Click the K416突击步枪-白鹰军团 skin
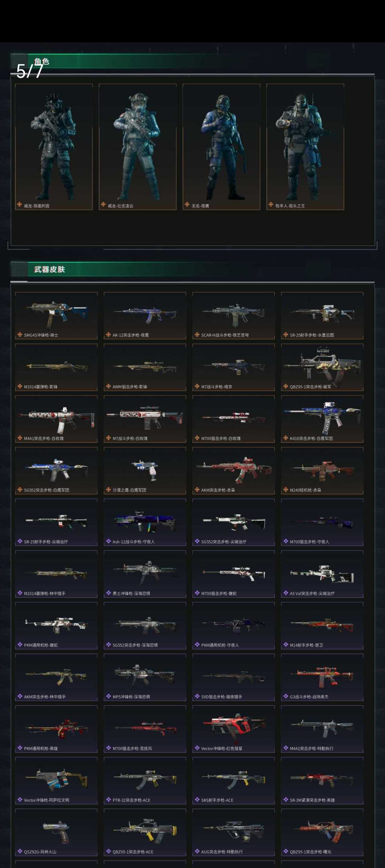This screenshot has height=868, width=385. click(x=322, y=419)
